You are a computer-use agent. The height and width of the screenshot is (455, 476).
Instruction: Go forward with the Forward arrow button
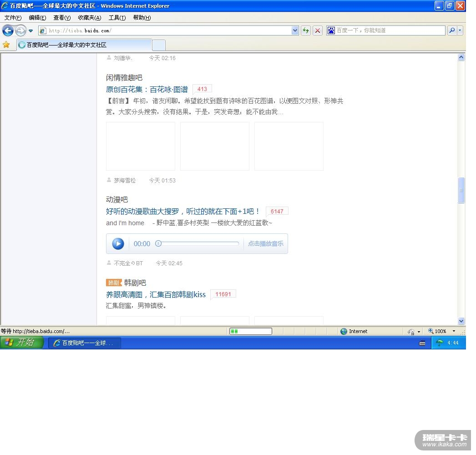pyautogui.click(x=20, y=30)
